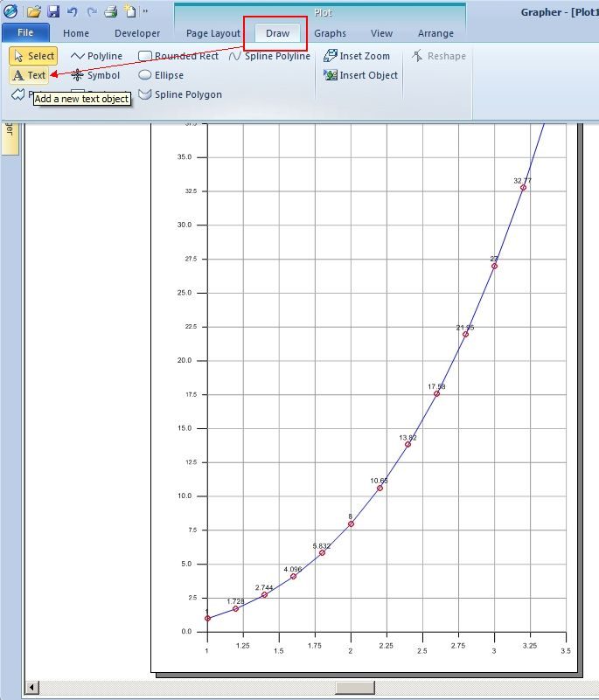Pick the Symbol drawing tool
Screen dimensions: 599x700
tap(95, 75)
